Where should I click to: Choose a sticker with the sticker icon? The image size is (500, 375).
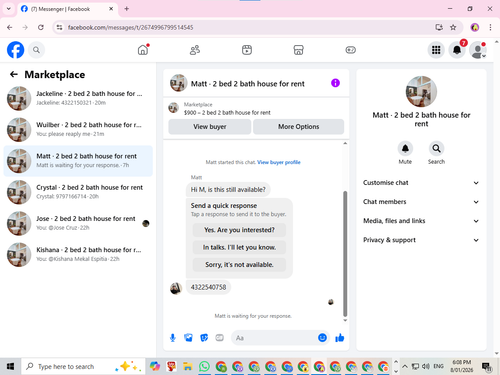click(x=204, y=338)
